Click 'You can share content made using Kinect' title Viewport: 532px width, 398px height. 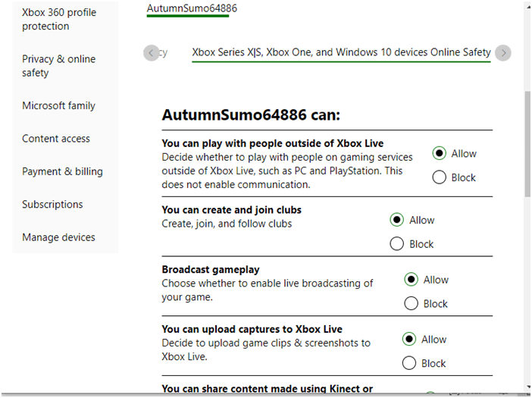[267, 389]
